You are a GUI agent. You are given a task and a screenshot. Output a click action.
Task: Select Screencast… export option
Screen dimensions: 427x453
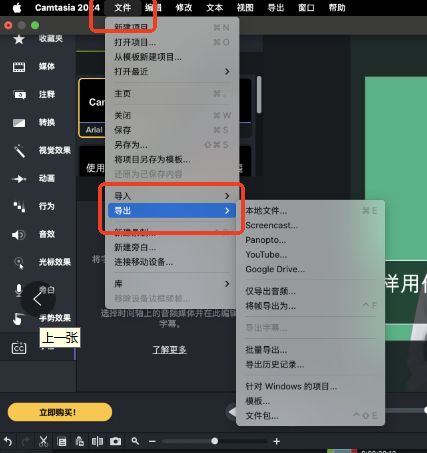click(310, 225)
